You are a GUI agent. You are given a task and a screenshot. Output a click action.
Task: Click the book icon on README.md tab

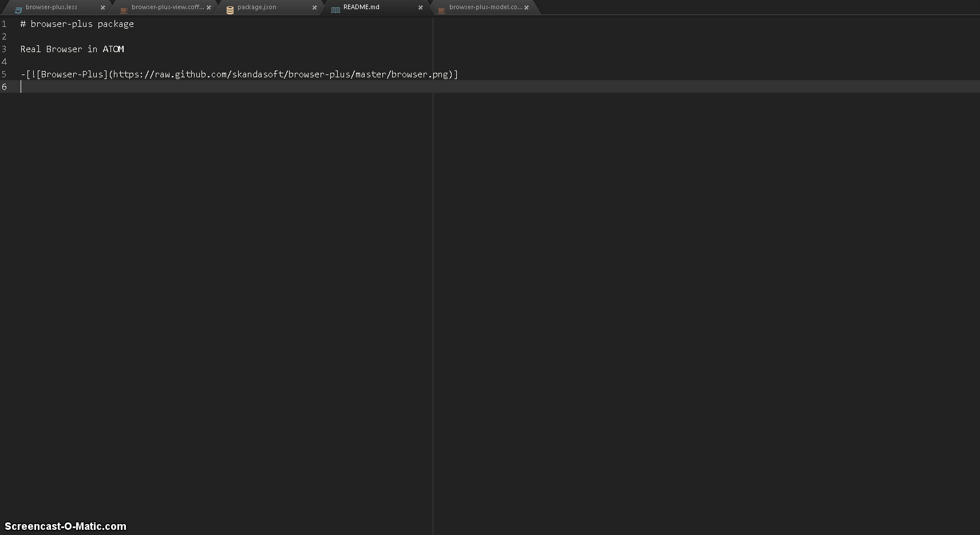[335, 8]
